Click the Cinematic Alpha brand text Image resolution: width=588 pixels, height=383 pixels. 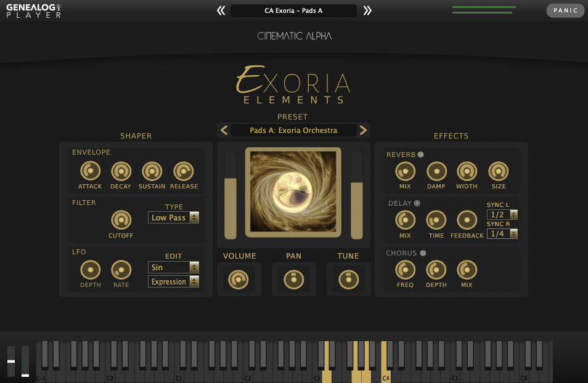[x=295, y=36]
